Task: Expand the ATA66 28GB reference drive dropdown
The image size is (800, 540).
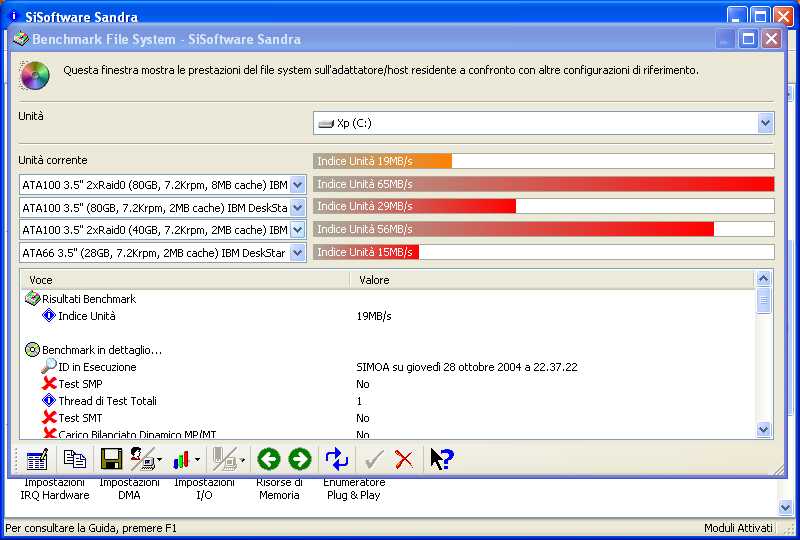Action: [x=298, y=252]
